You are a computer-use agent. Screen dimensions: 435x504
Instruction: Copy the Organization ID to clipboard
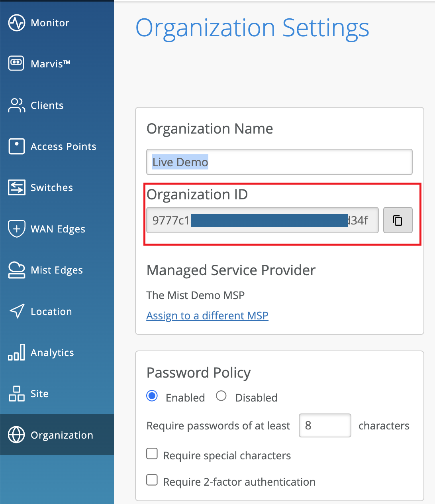pos(398,220)
